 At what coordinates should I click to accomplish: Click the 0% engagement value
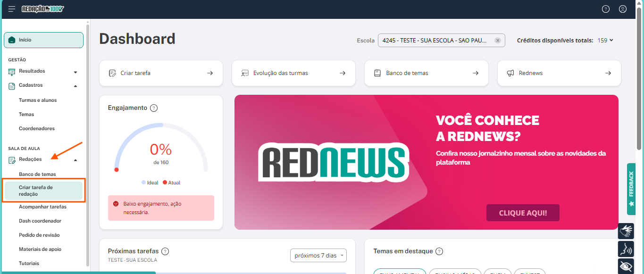coord(161,149)
